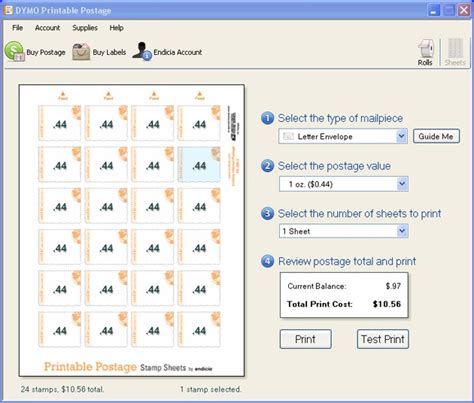Close the DYMO Printable Postage window
474x403 pixels.
(464, 10)
